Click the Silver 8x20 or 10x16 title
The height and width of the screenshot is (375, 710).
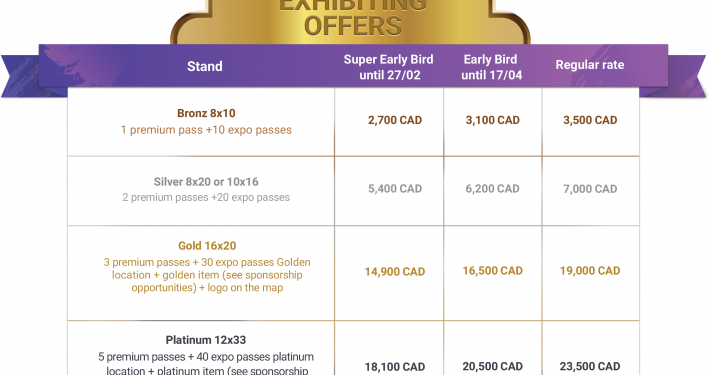(x=206, y=182)
